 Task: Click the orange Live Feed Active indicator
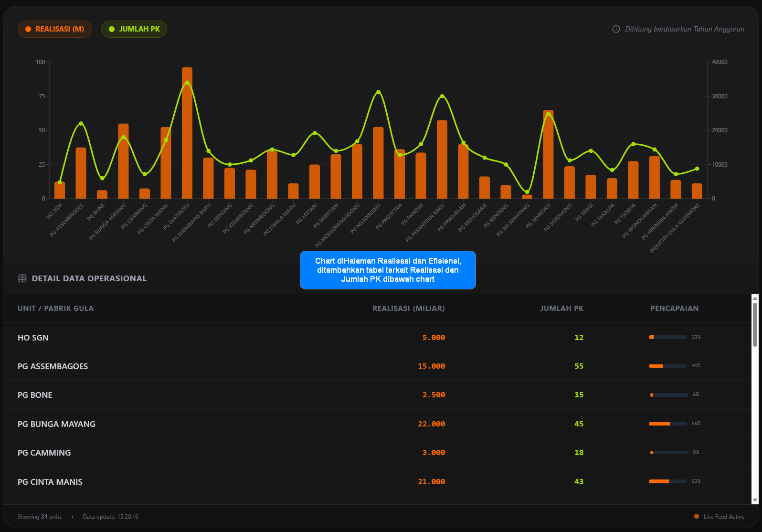pyautogui.click(x=697, y=516)
